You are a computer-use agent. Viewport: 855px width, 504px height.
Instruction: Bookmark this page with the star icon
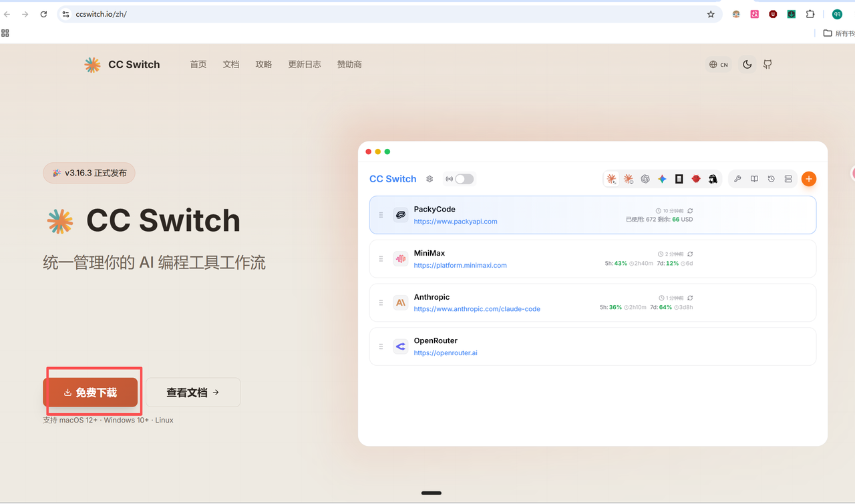(711, 14)
